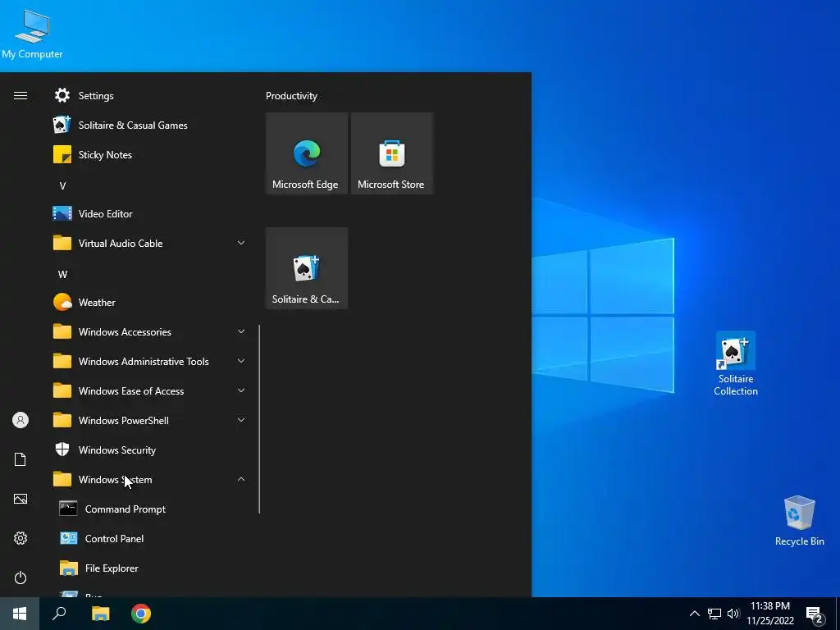Open Windows Security
This screenshot has width=840, height=630.
[149, 450]
